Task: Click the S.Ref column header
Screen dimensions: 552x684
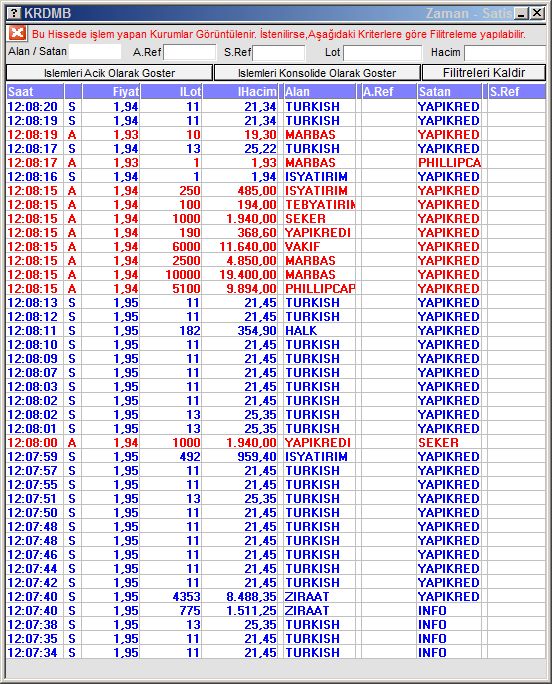Action: [516, 92]
